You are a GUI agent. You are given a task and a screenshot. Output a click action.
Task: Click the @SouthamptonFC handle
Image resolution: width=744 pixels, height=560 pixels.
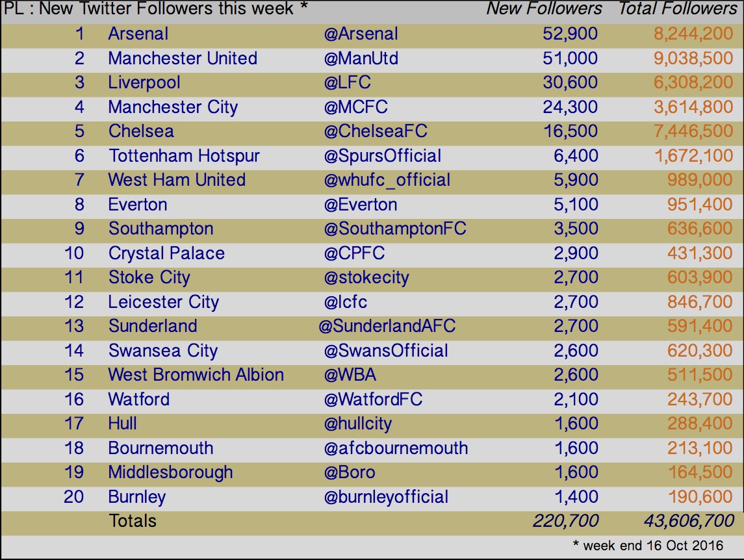395,229
